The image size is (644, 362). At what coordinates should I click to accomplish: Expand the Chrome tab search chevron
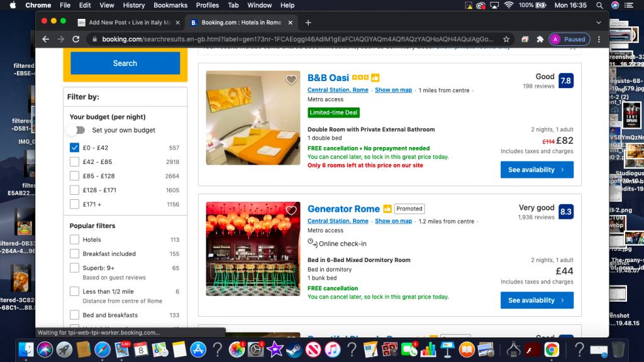pyautogui.click(x=599, y=23)
